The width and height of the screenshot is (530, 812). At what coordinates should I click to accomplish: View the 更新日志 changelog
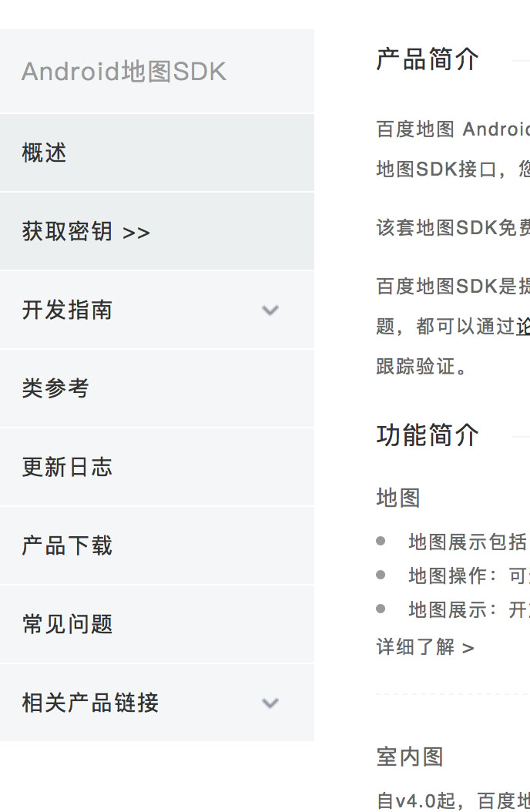pos(157,467)
